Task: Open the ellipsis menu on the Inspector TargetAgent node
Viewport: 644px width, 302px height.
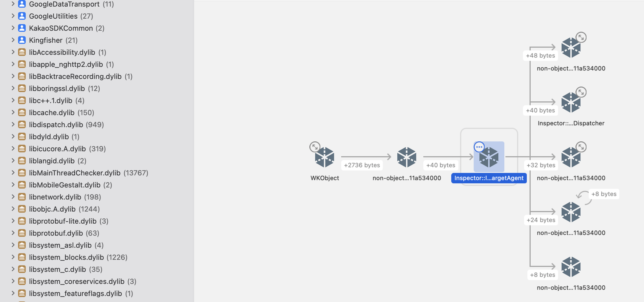Action: click(479, 147)
